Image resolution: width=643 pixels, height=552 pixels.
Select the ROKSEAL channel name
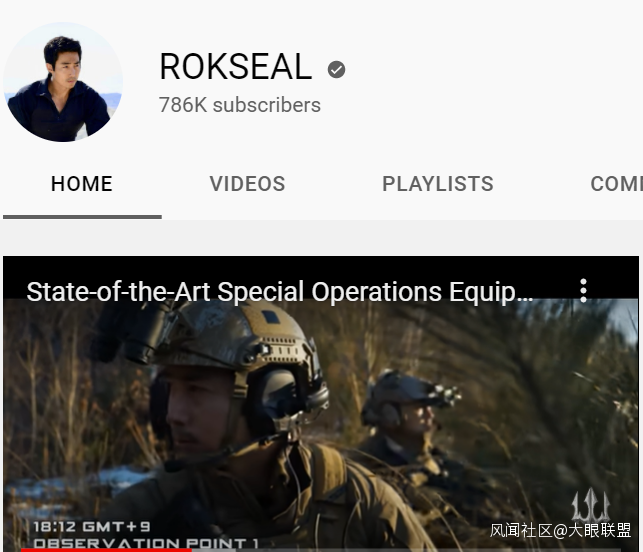[236, 66]
